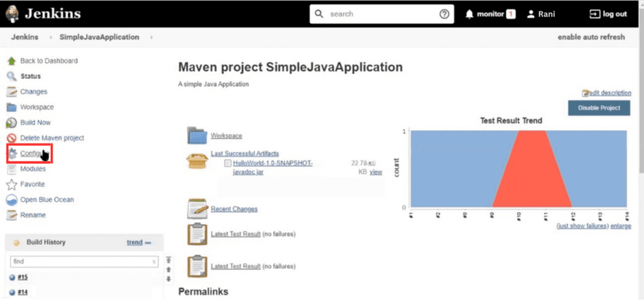Open Blue Ocean via its icon
644x304 pixels.
(11, 200)
